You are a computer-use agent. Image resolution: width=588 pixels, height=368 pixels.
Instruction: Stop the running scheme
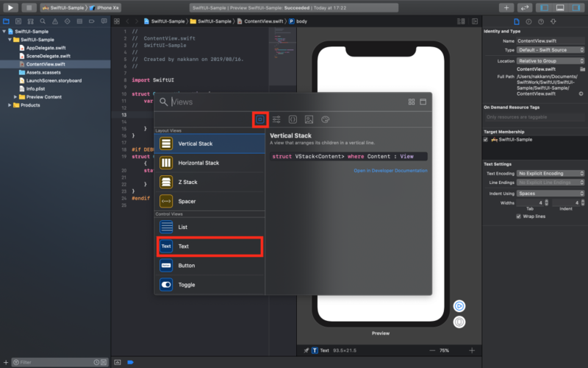tap(29, 7)
